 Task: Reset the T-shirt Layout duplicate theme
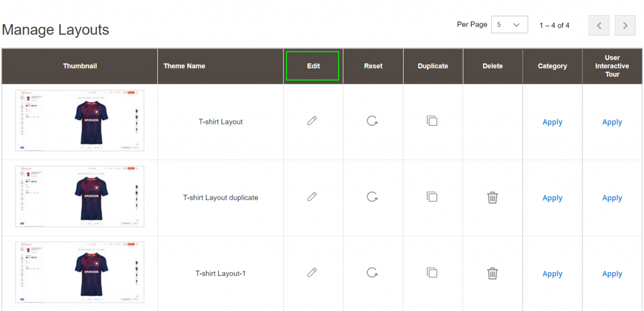click(x=372, y=197)
